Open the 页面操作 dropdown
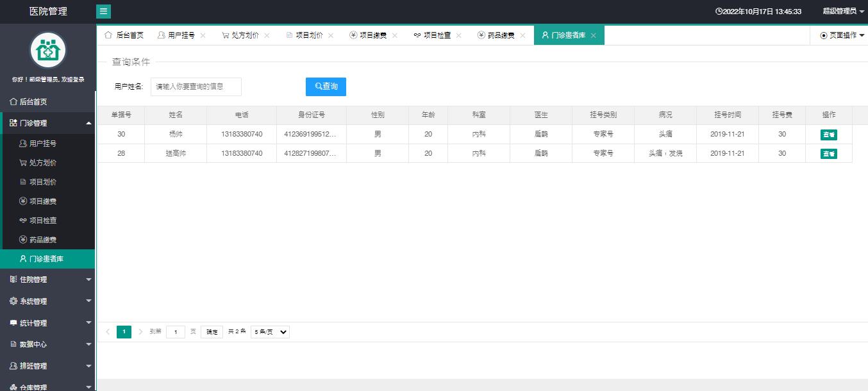The width and height of the screenshot is (868, 391). coord(842,35)
